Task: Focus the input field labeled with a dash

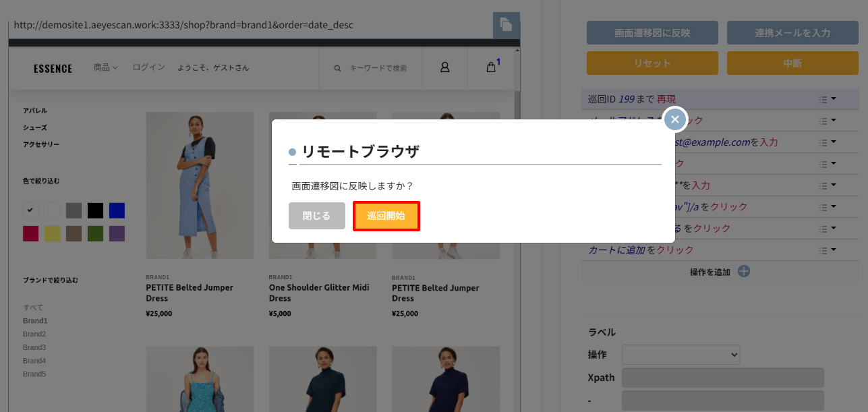Action: tap(723, 401)
